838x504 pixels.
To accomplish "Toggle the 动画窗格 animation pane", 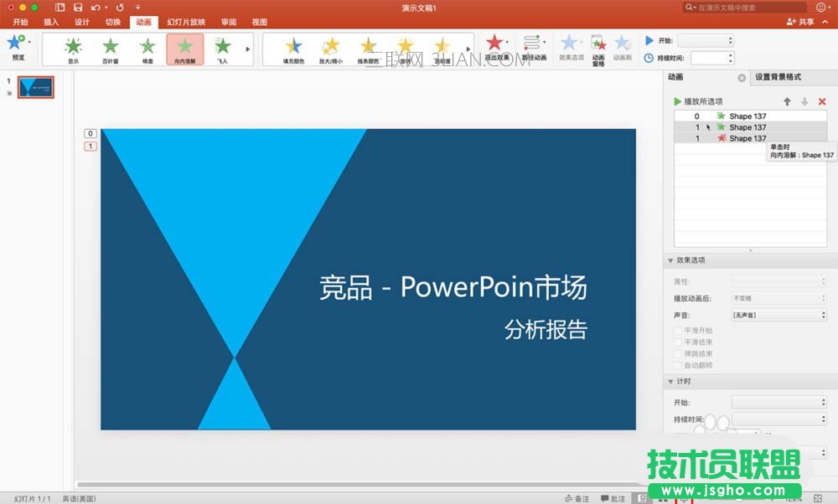I will pos(598,50).
